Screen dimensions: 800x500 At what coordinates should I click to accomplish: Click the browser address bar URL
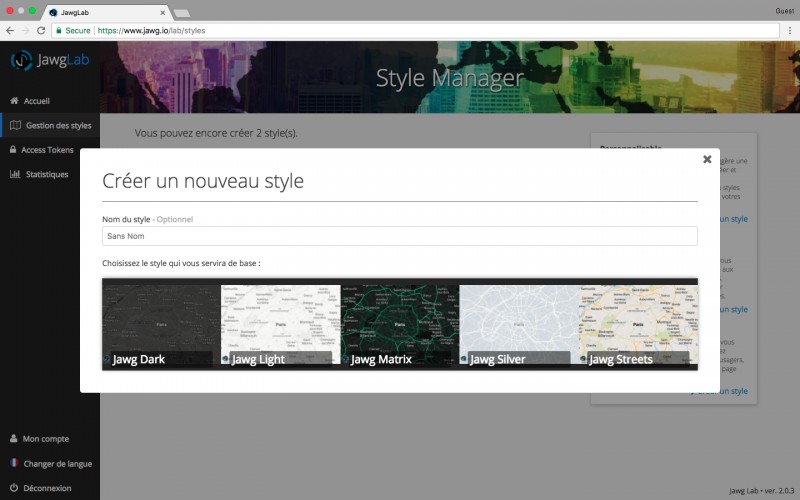(x=152, y=31)
